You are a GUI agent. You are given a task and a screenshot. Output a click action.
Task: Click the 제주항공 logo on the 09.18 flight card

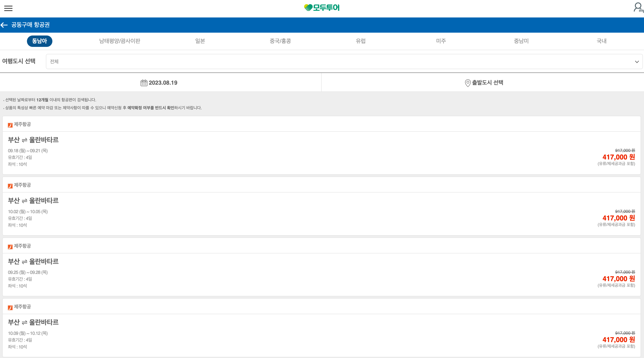(10, 125)
